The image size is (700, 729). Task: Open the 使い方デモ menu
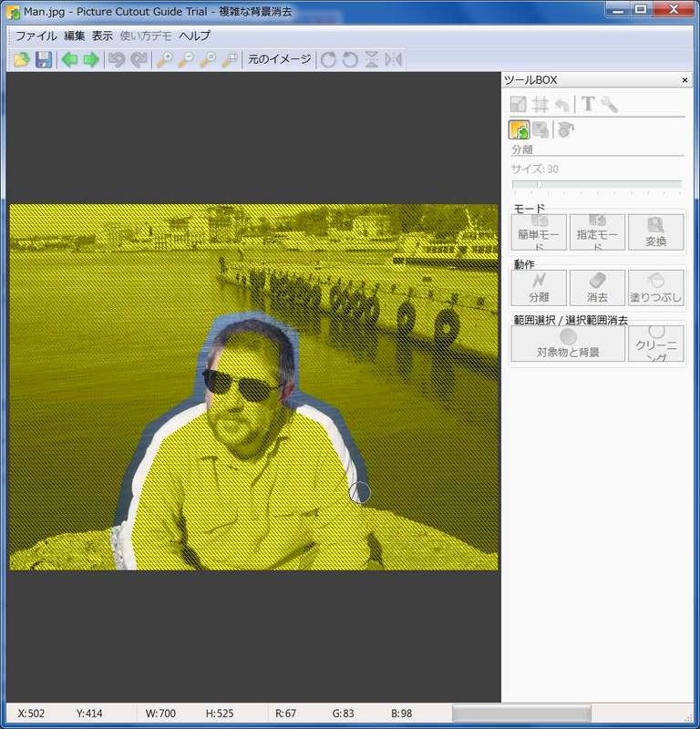(146, 36)
